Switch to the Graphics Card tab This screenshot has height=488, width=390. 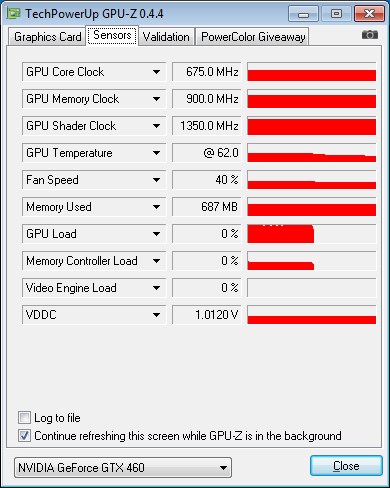coord(47,37)
